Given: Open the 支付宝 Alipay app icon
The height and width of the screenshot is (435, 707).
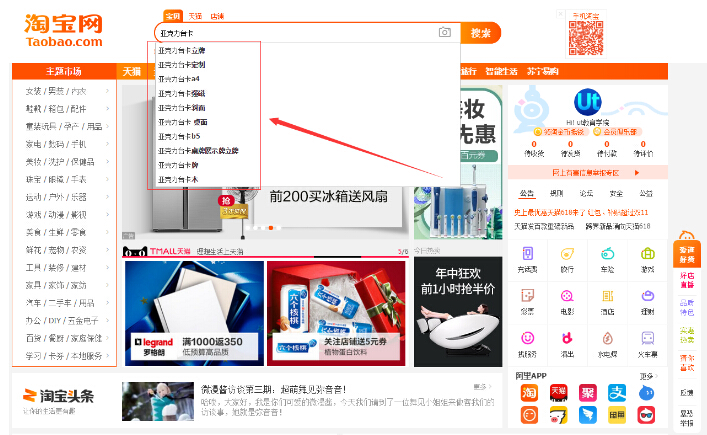Looking at the screenshot, I should point(618,392).
